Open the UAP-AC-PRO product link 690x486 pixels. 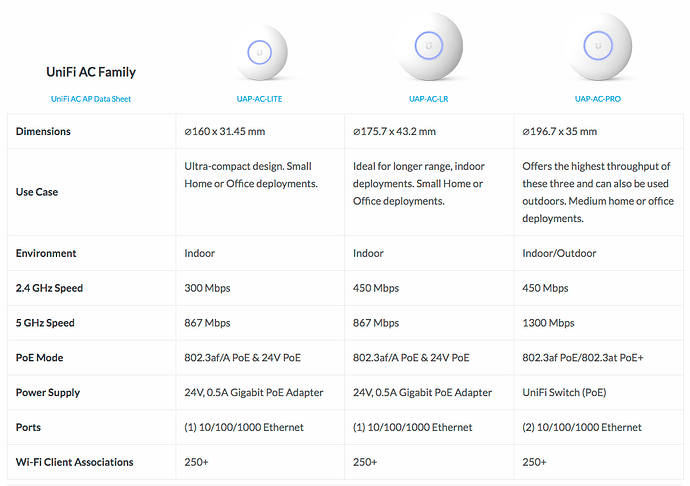point(598,99)
